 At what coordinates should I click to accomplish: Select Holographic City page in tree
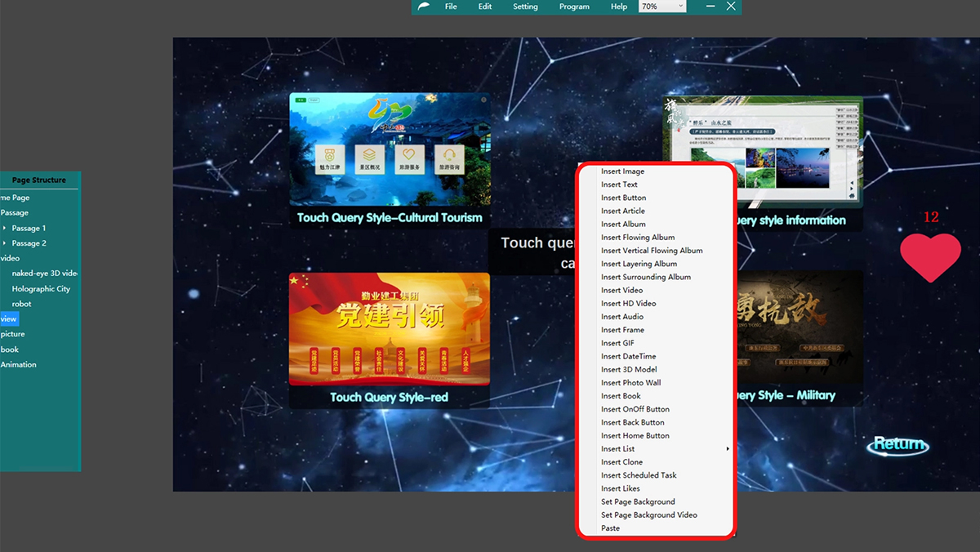pyautogui.click(x=41, y=289)
